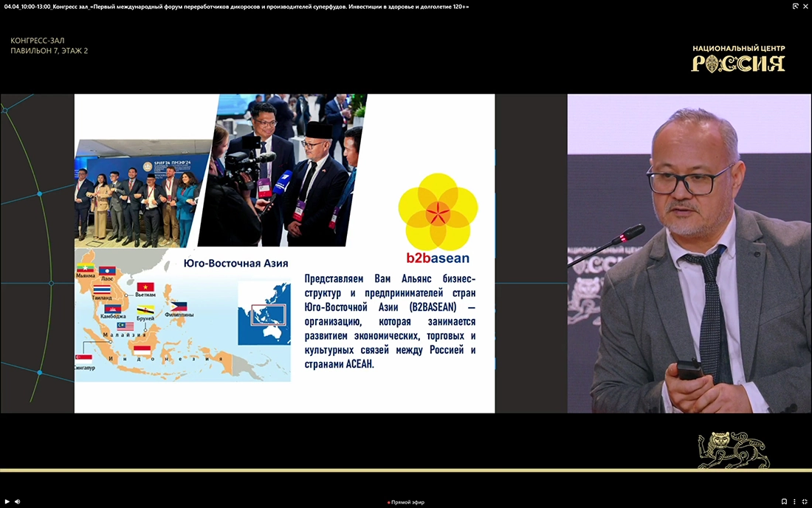Click the inset world map thumbnail
Image resolution: width=812 pixels, height=508 pixels.
coord(264,313)
